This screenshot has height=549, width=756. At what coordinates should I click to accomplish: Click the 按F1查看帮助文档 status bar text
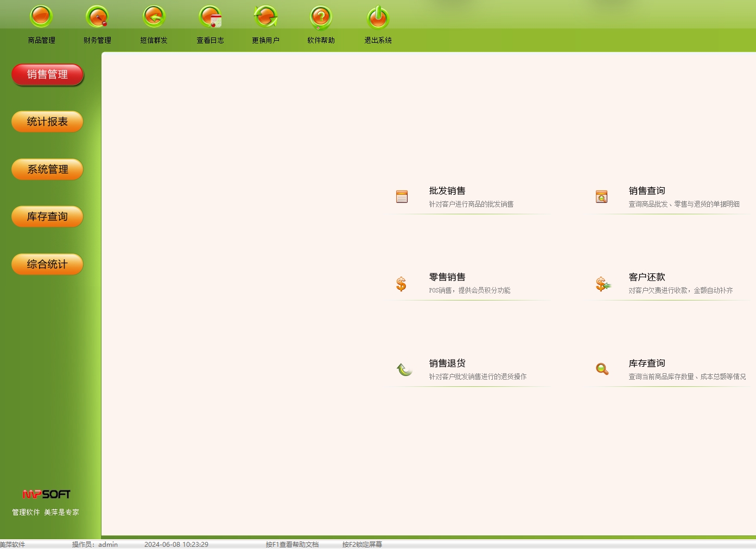[x=292, y=544]
